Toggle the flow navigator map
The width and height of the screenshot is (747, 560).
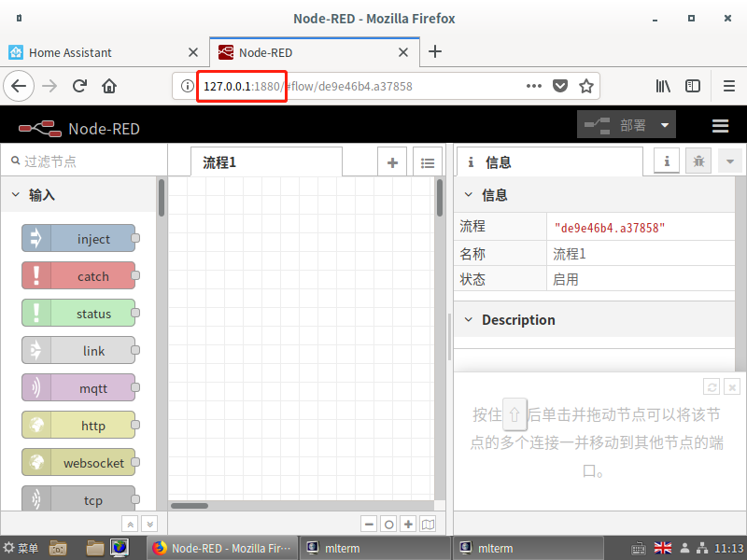(x=428, y=525)
